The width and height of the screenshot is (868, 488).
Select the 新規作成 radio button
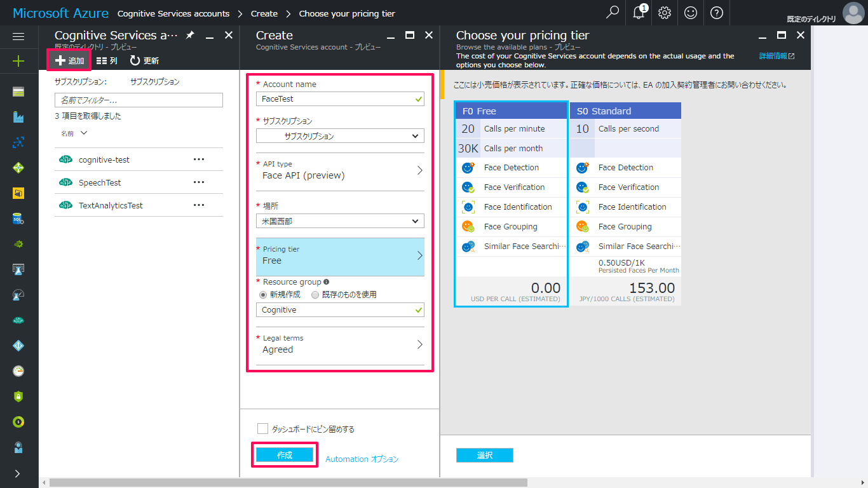pyautogui.click(x=263, y=294)
